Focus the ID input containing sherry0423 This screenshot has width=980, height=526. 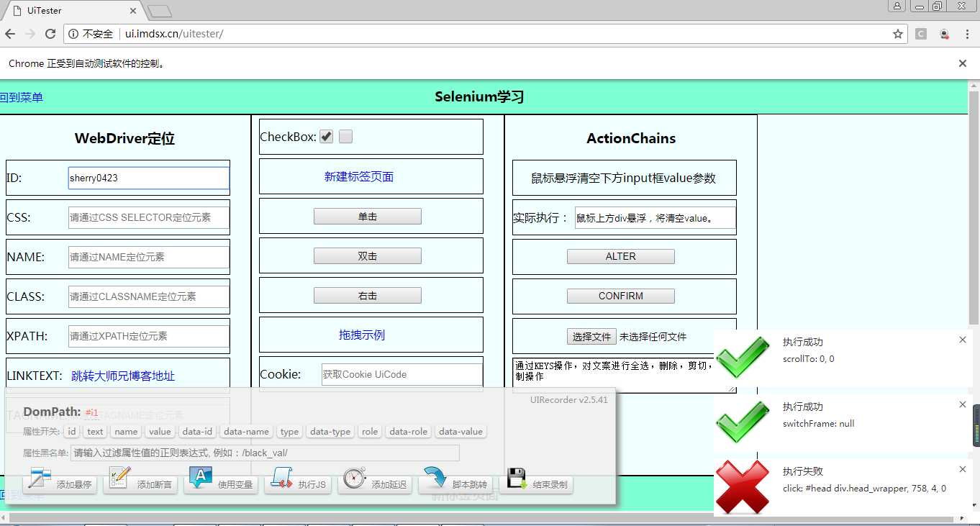pyautogui.click(x=149, y=178)
